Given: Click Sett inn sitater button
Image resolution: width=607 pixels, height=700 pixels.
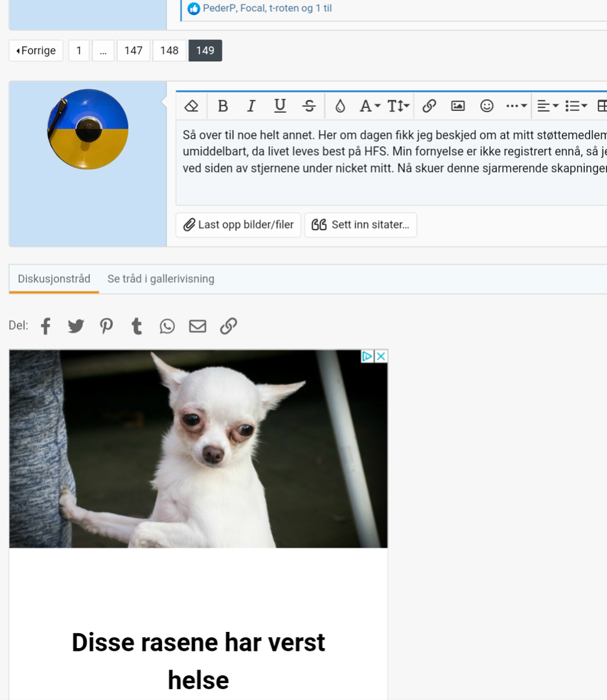Looking at the screenshot, I should point(360,224).
